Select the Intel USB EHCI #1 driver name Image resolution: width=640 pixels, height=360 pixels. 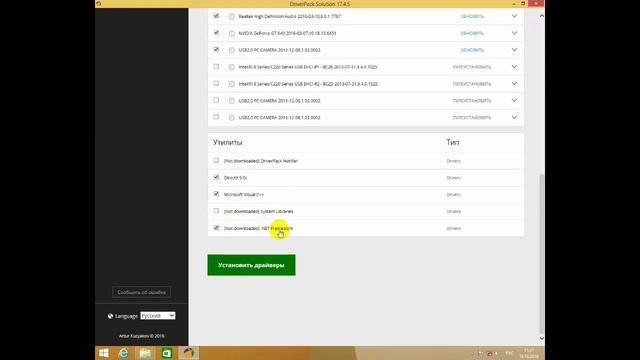coord(308,67)
